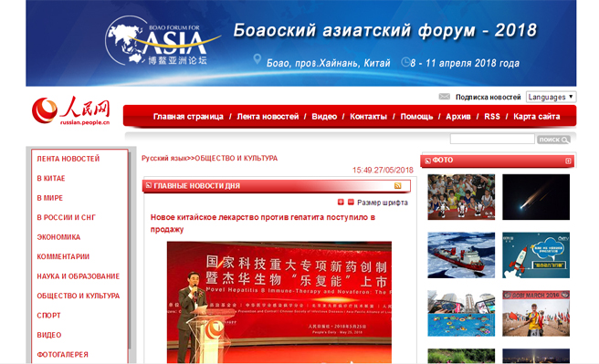Viewport: 599px width, 364px height.
Task: Click the envelope icon beside Подписка новостей
Action: 445,97
